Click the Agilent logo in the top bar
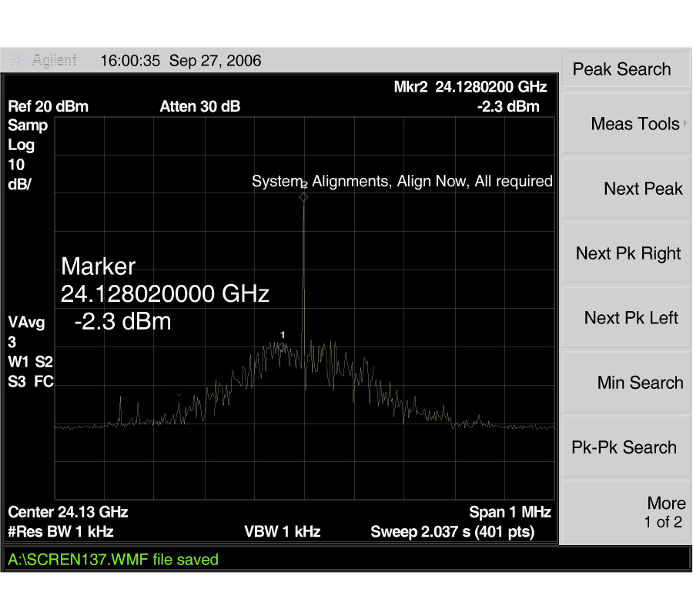This screenshot has height=616, width=693. [45, 61]
